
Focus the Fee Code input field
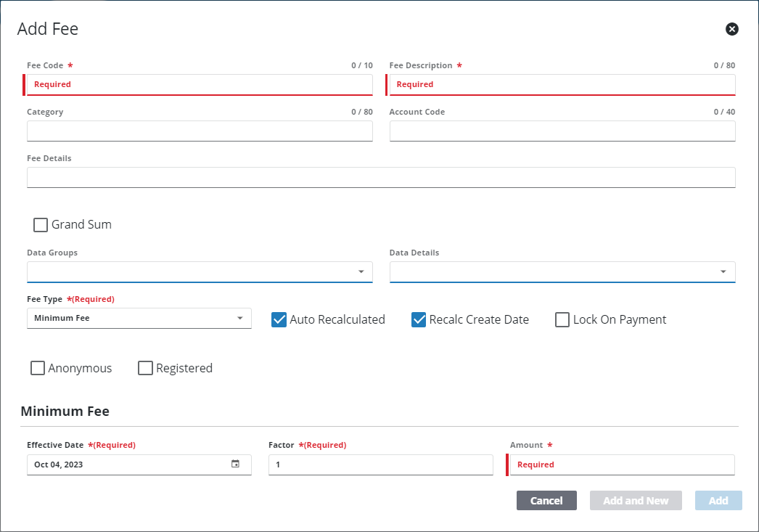[x=200, y=85]
